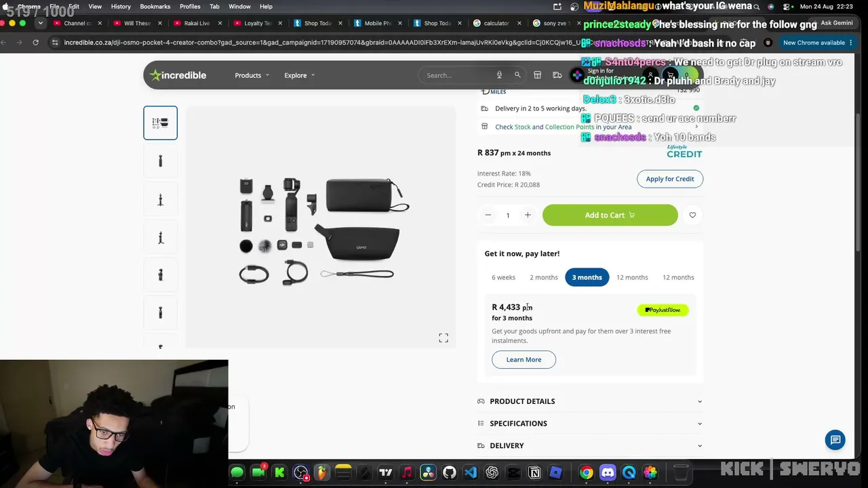Switch to the calculator browser tab
The image size is (868, 488).
pyautogui.click(x=496, y=23)
